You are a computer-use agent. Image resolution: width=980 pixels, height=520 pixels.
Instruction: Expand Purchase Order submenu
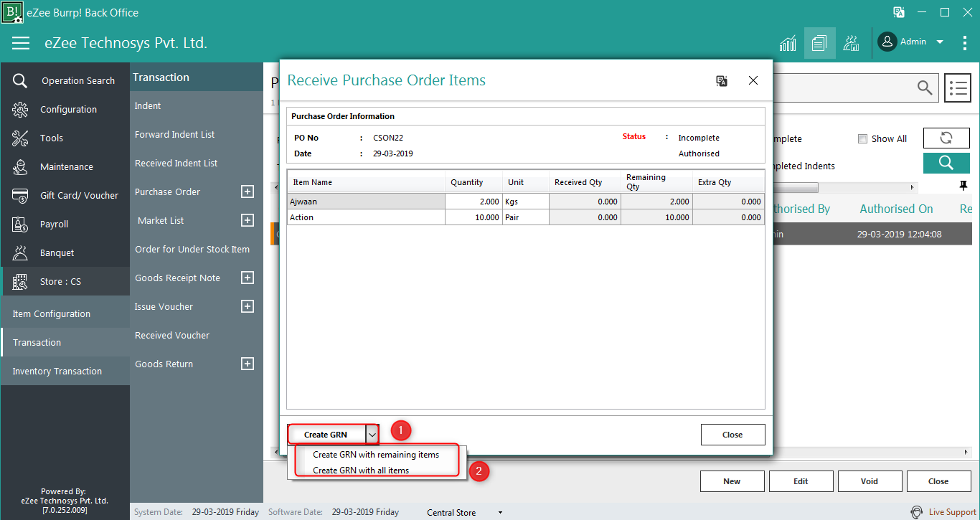pyautogui.click(x=248, y=192)
